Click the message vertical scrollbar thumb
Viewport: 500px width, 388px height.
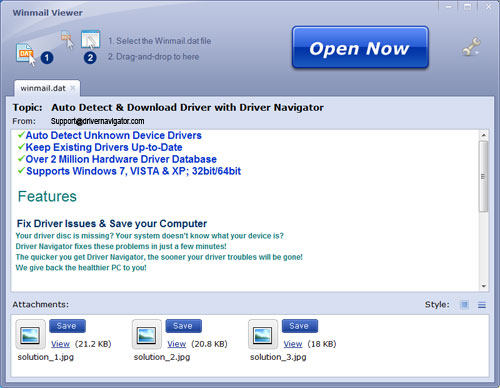(x=484, y=176)
